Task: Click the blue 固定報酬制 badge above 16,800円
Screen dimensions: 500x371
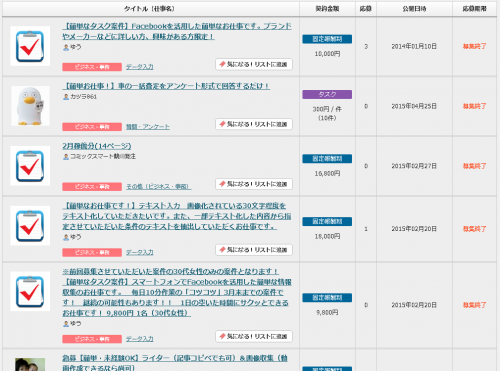Action: click(327, 159)
